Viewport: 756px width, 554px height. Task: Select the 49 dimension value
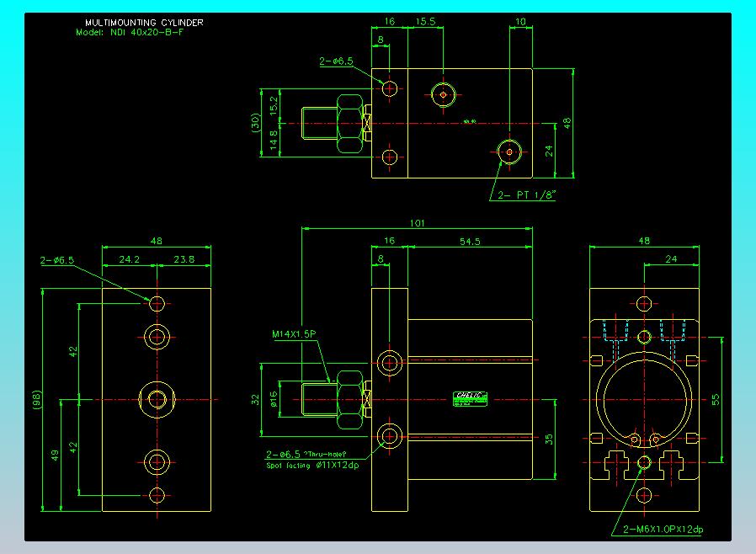pyautogui.click(x=55, y=455)
